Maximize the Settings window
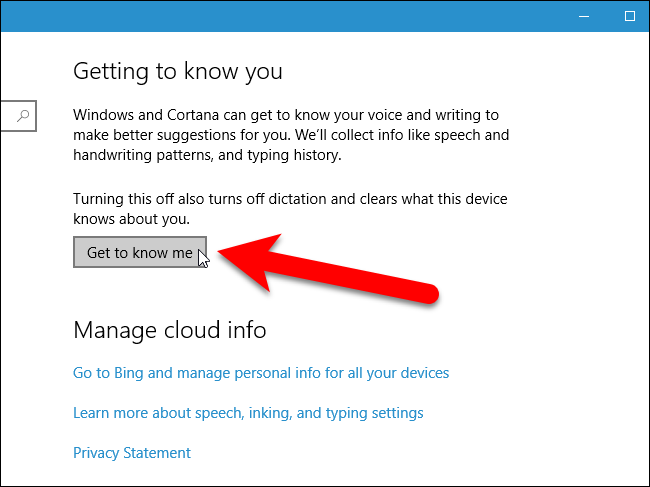 click(630, 16)
